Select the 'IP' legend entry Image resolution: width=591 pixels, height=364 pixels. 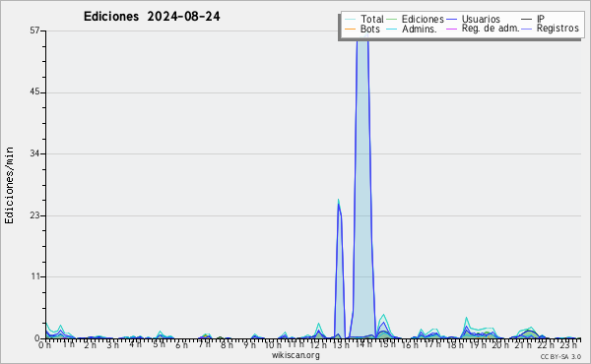(x=541, y=19)
